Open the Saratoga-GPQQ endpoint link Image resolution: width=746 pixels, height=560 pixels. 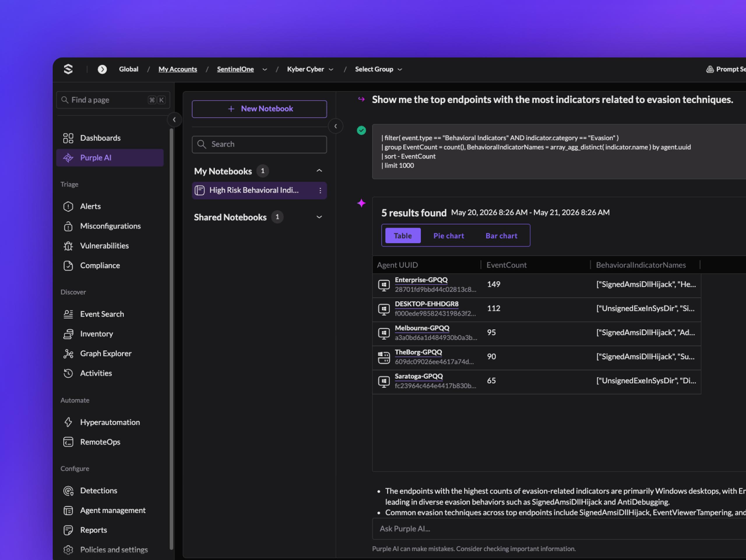[x=418, y=376]
